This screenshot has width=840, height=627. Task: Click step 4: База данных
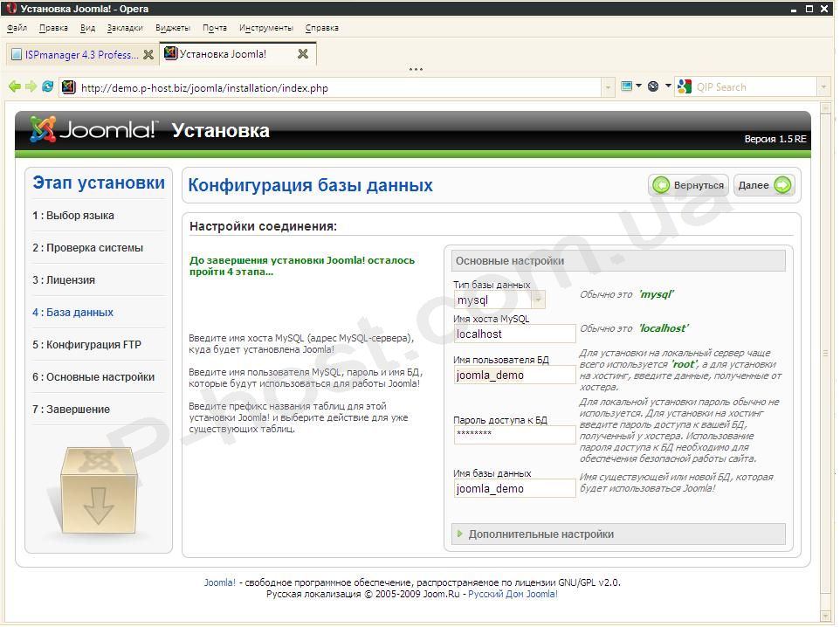(x=72, y=313)
